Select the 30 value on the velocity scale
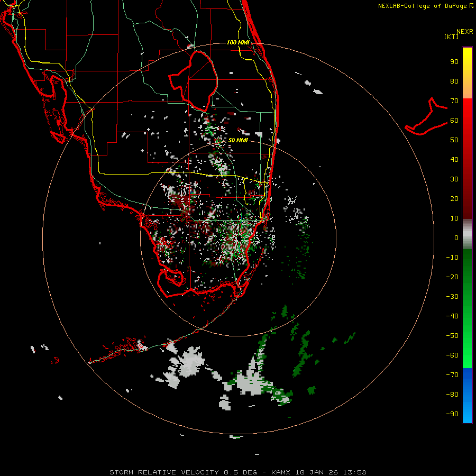The height and width of the screenshot is (476, 476). tap(454, 179)
